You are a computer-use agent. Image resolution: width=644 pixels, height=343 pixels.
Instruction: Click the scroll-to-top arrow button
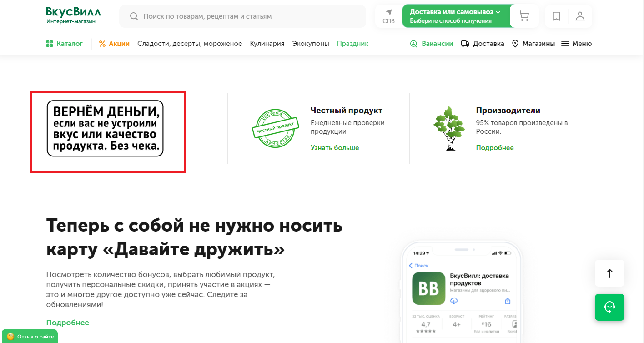[x=609, y=273]
